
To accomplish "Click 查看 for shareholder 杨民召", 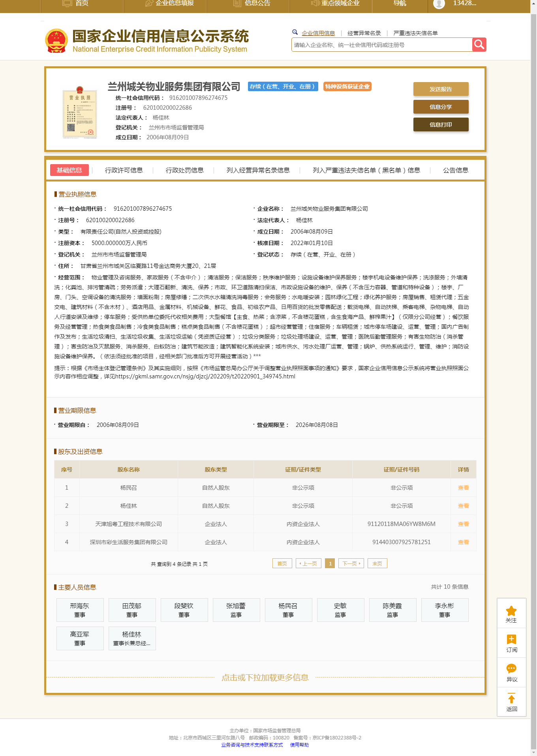I will (463, 488).
